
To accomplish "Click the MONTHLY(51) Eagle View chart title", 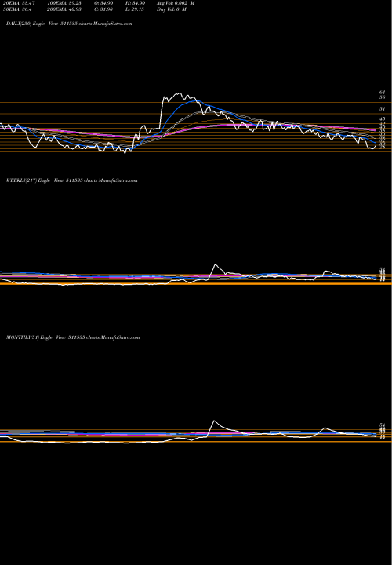I will [73, 337].
